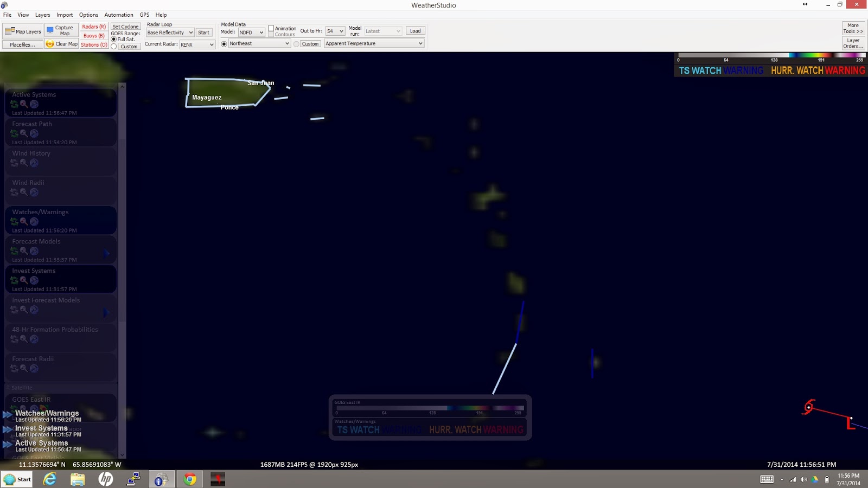
Task: Click the 48-Hr Formation Probabilities magnifier icon
Action: pyautogui.click(x=24, y=339)
